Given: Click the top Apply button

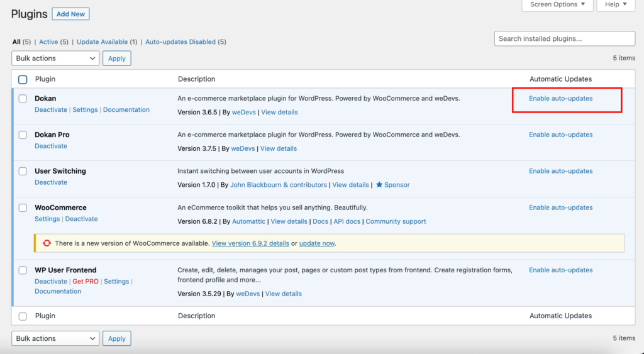Looking at the screenshot, I should (116, 58).
